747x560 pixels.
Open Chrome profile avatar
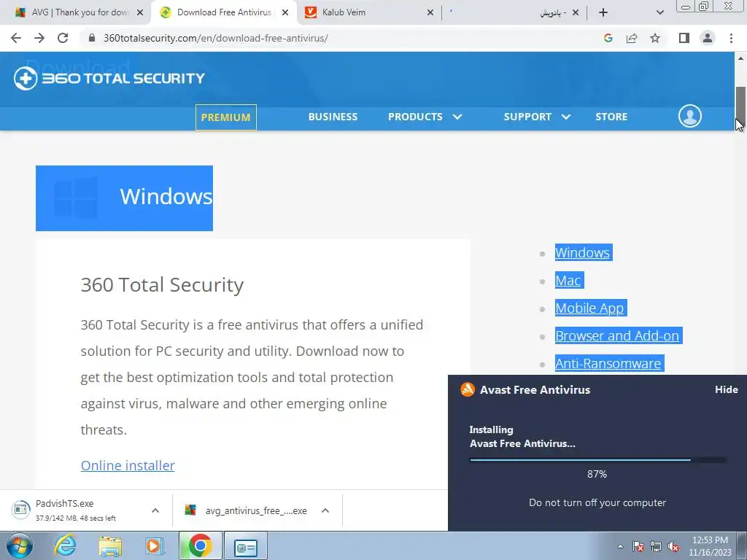[708, 38]
